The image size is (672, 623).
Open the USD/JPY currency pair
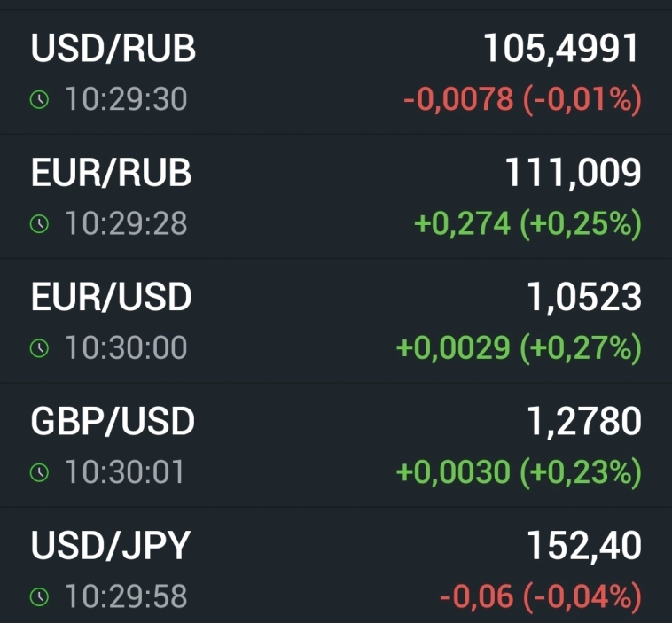[x=111, y=547]
